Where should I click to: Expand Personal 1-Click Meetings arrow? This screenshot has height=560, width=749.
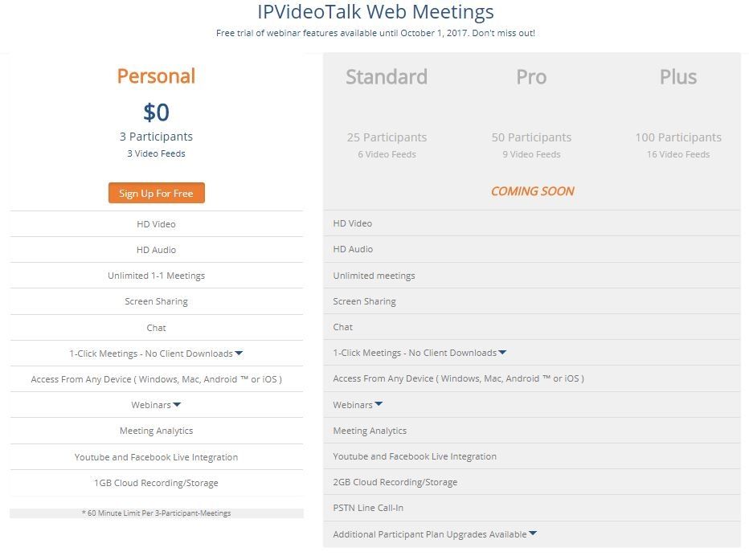click(239, 354)
